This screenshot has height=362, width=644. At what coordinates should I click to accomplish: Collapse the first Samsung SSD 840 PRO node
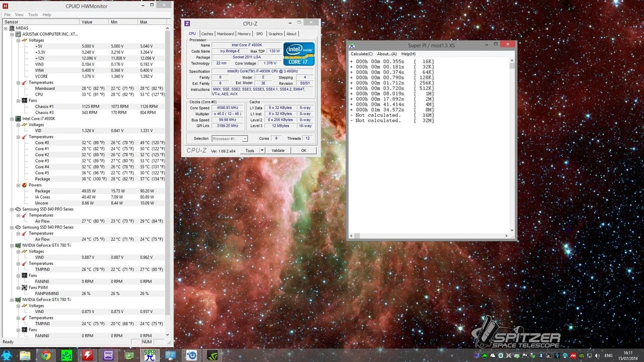pyautogui.click(x=12, y=209)
